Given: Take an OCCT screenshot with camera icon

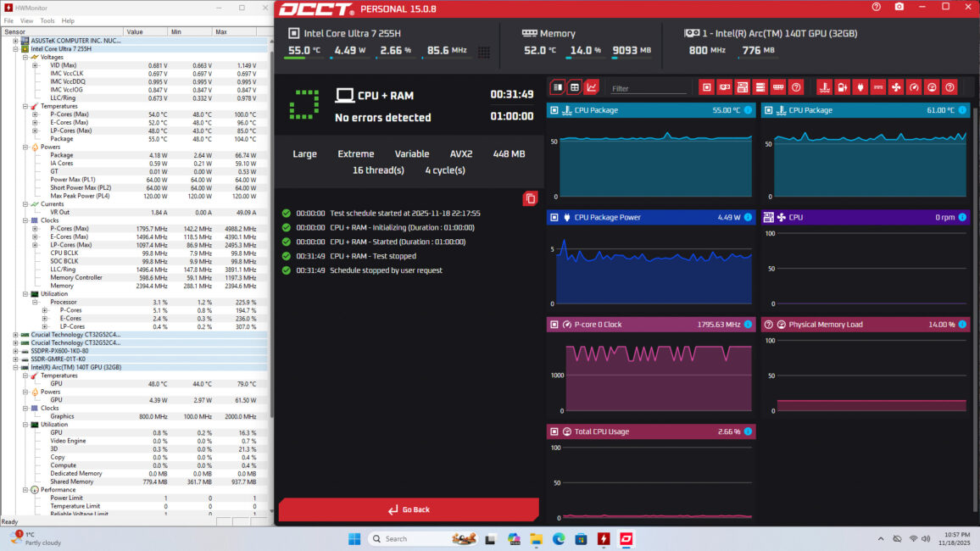Looking at the screenshot, I should (x=899, y=7).
